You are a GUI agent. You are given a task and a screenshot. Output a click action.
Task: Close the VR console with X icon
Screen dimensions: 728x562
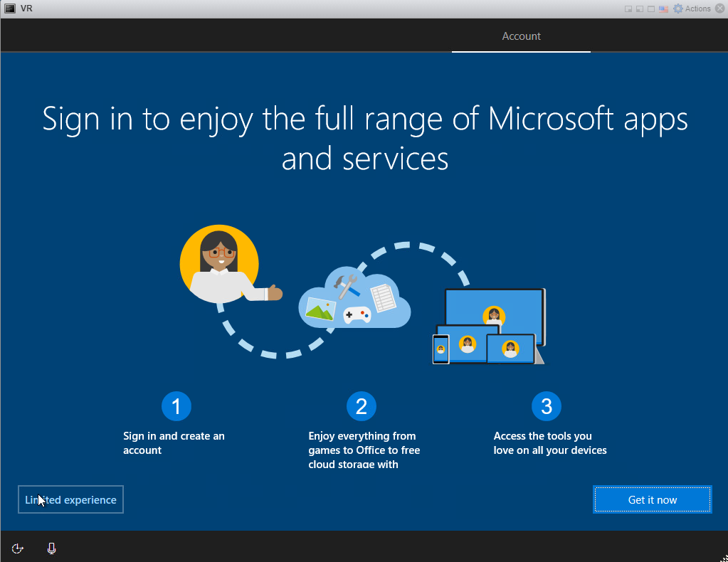720,9
